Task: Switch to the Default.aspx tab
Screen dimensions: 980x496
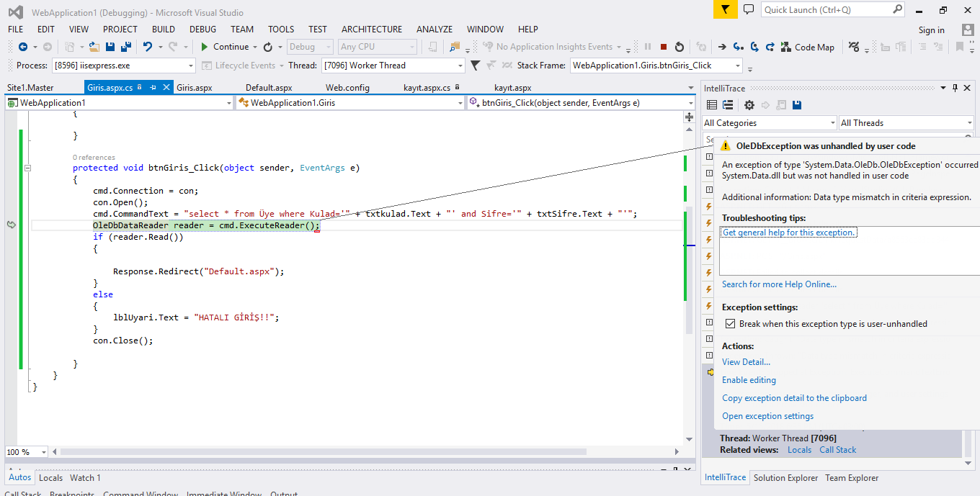Action: click(x=269, y=88)
